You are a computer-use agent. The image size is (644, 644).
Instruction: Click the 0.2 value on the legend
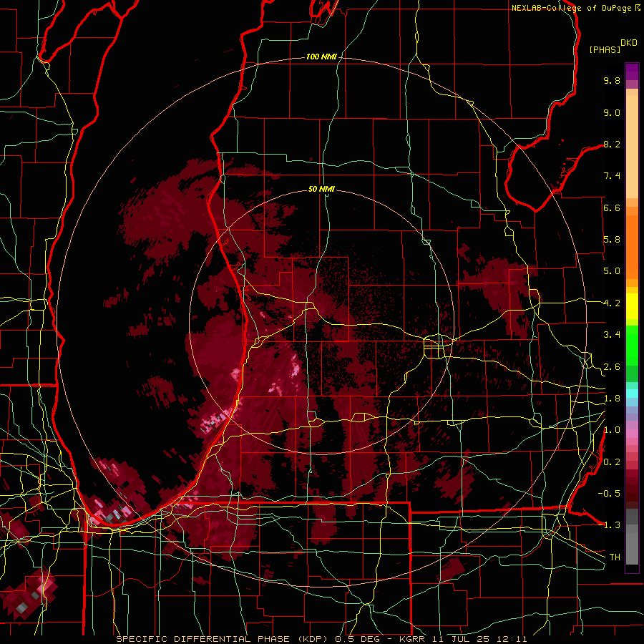pos(612,462)
